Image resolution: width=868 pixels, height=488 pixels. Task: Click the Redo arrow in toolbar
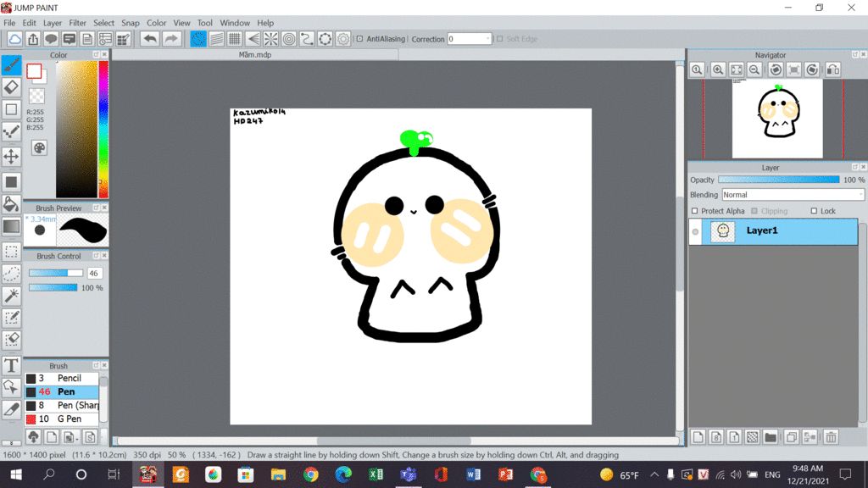point(171,39)
